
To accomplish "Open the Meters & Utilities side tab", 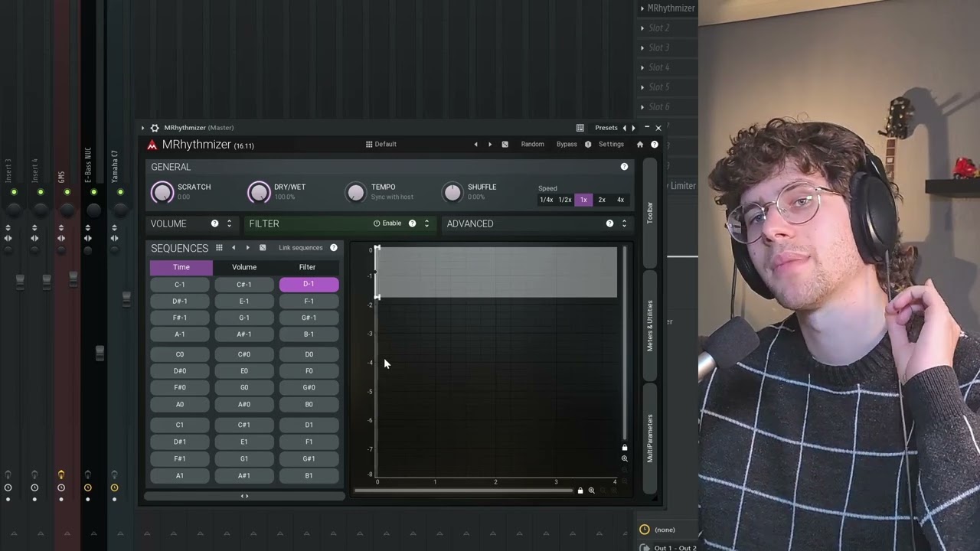I will [x=650, y=325].
